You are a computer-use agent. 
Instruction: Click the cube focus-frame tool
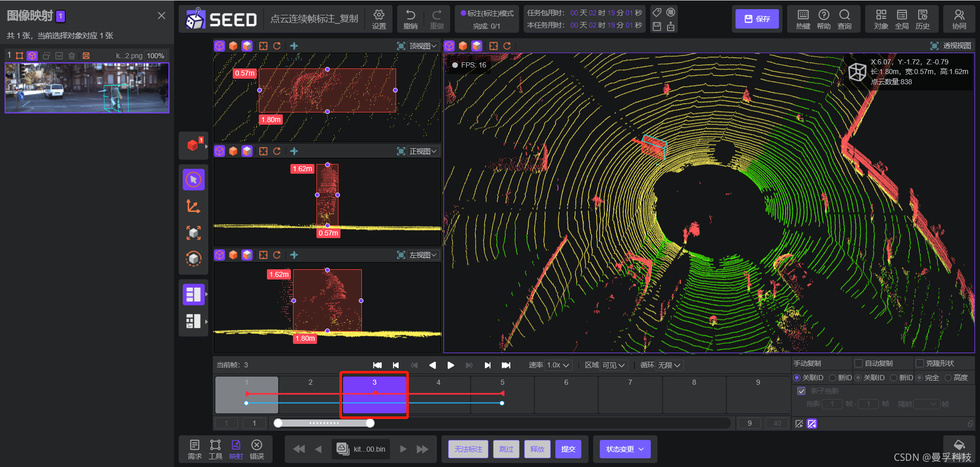tap(193, 233)
